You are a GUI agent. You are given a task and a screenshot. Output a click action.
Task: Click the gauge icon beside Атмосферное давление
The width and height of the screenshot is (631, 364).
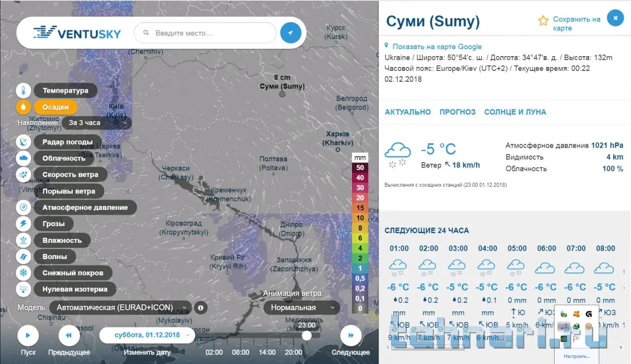[24, 207]
